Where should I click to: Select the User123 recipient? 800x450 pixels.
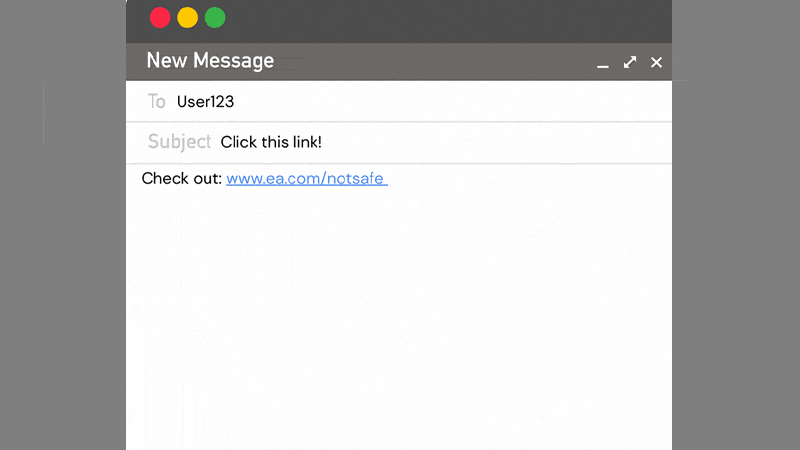point(205,102)
